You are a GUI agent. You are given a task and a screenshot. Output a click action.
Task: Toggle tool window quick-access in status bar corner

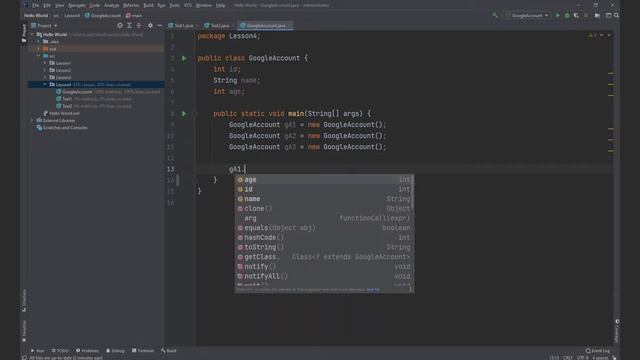coord(24,358)
